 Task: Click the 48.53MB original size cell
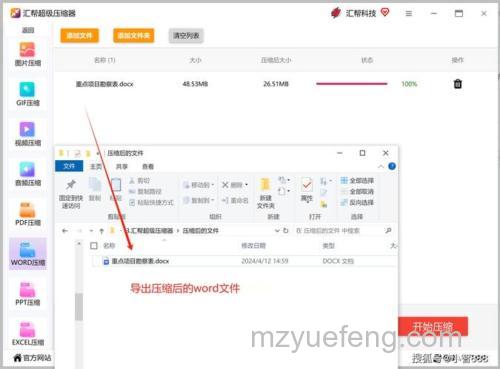(195, 84)
